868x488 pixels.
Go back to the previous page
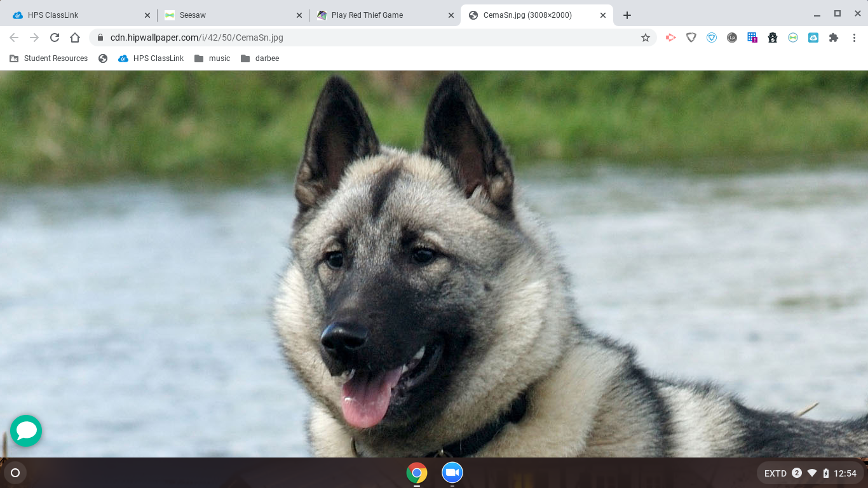tap(14, 37)
